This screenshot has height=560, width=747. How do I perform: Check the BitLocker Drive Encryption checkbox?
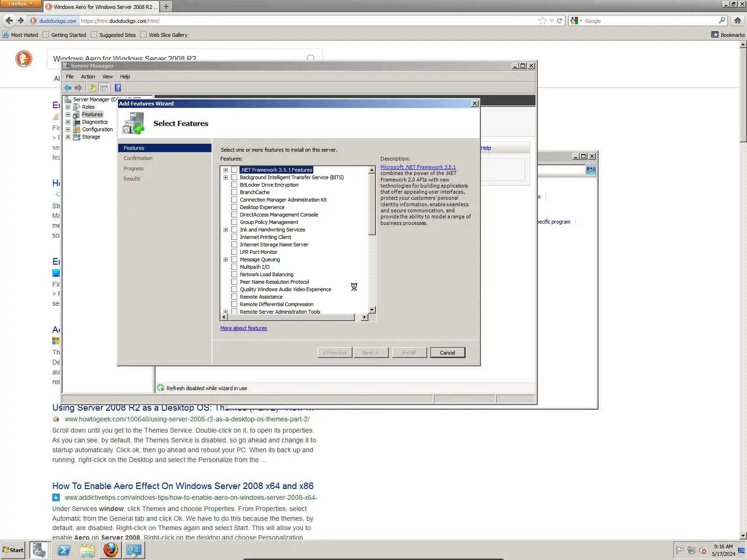(x=234, y=185)
